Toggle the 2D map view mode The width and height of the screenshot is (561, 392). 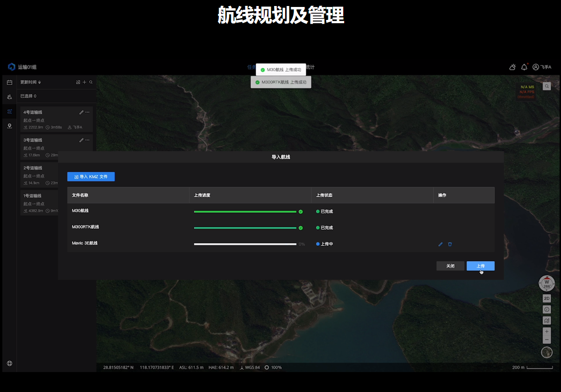(x=547, y=298)
